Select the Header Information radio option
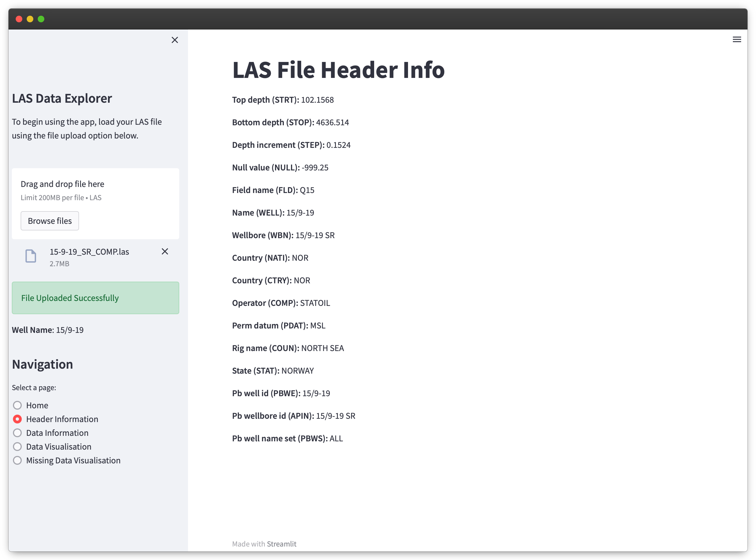Viewport: 756px width, 560px height. pyautogui.click(x=17, y=419)
